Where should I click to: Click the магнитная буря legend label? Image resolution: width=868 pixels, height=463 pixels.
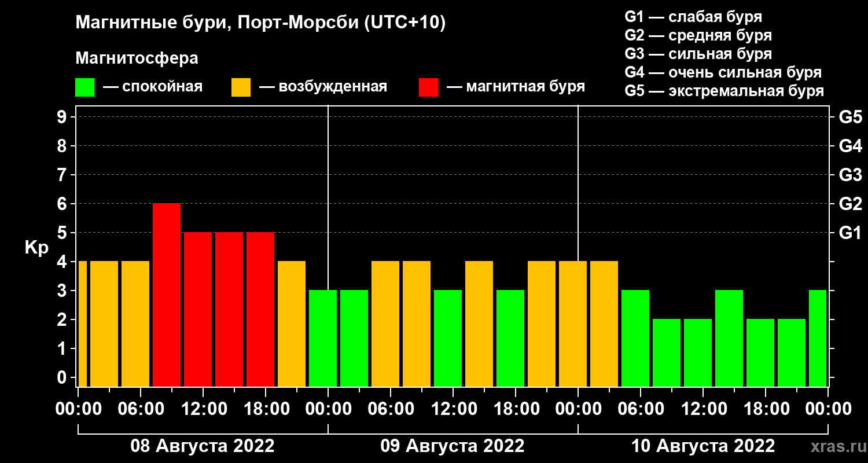[x=525, y=87]
